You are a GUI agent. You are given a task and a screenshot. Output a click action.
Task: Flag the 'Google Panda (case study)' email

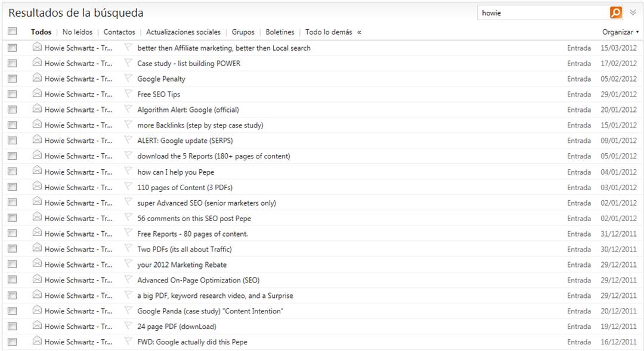coord(128,310)
